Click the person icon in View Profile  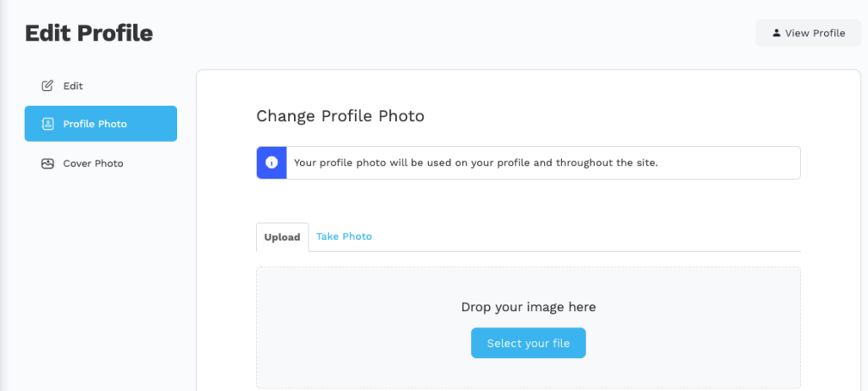[776, 33]
